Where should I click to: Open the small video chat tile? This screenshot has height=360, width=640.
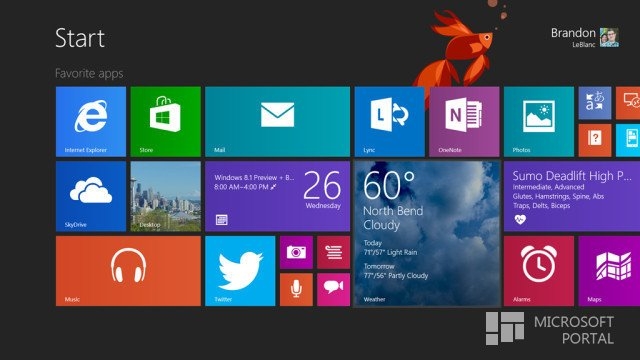(x=333, y=289)
